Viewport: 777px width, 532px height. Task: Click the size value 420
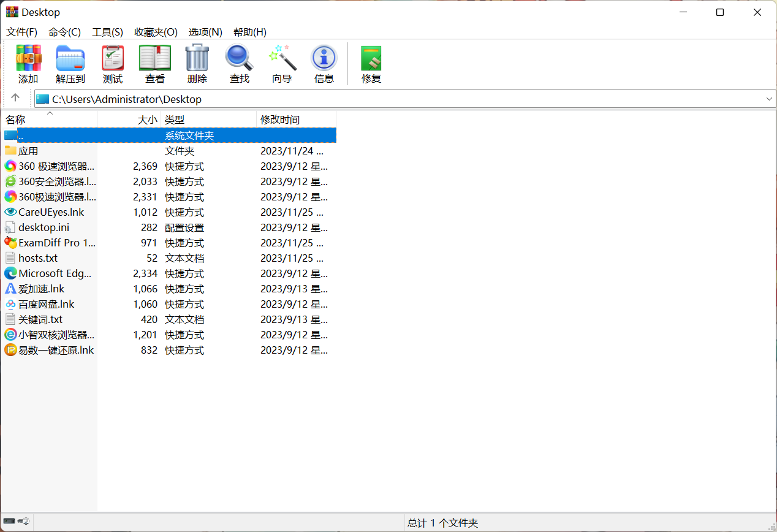pyautogui.click(x=149, y=319)
